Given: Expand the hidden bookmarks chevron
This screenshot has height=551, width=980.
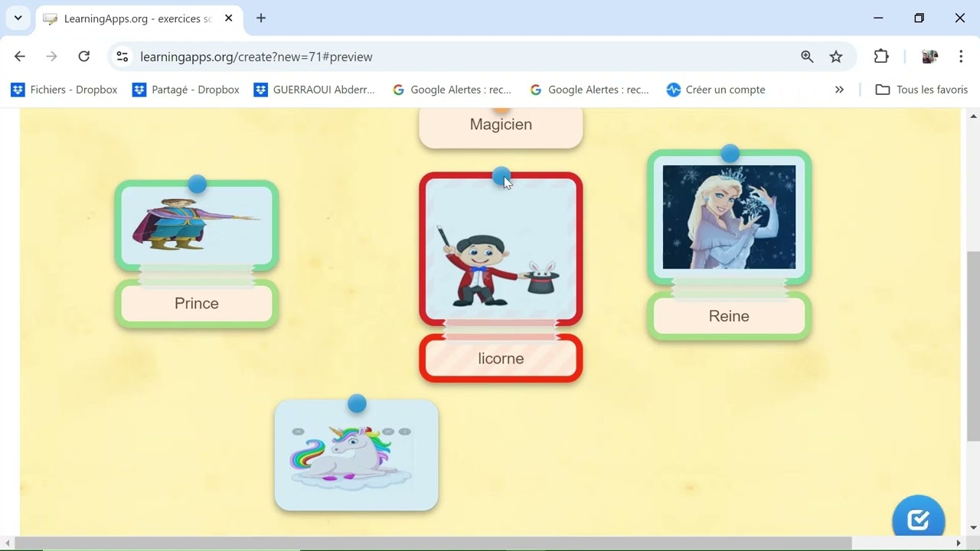Looking at the screenshot, I should click(839, 90).
